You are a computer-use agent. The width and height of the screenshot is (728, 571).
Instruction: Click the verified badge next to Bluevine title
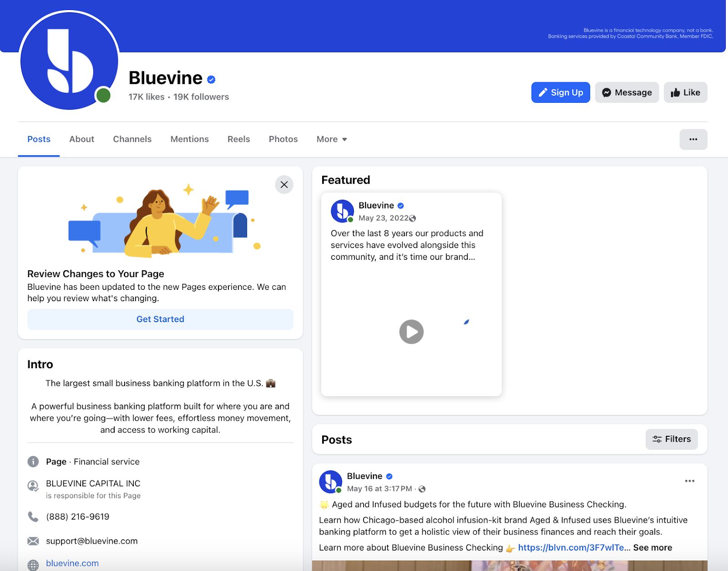(211, 80)
